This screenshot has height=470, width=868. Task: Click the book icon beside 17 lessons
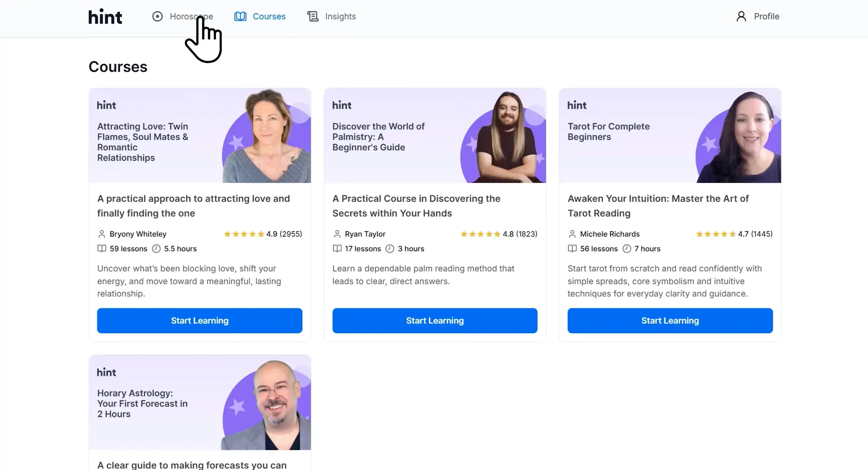coord(337,249)
